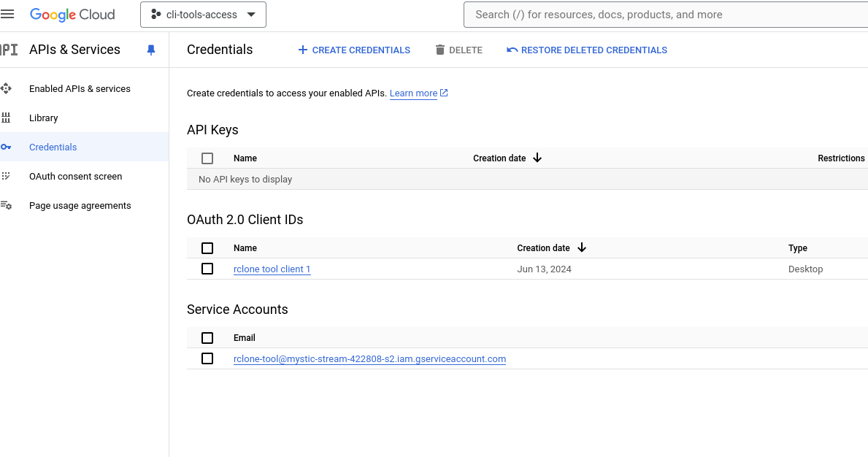Toggle select-all checkbox in API Keys table
This screenshot has height=457, width=868.
tap(207, 158)
